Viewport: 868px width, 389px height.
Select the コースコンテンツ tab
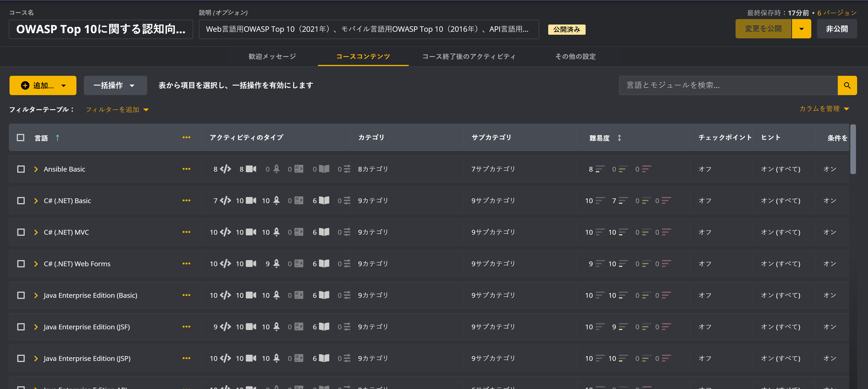(x=363, y=56)
